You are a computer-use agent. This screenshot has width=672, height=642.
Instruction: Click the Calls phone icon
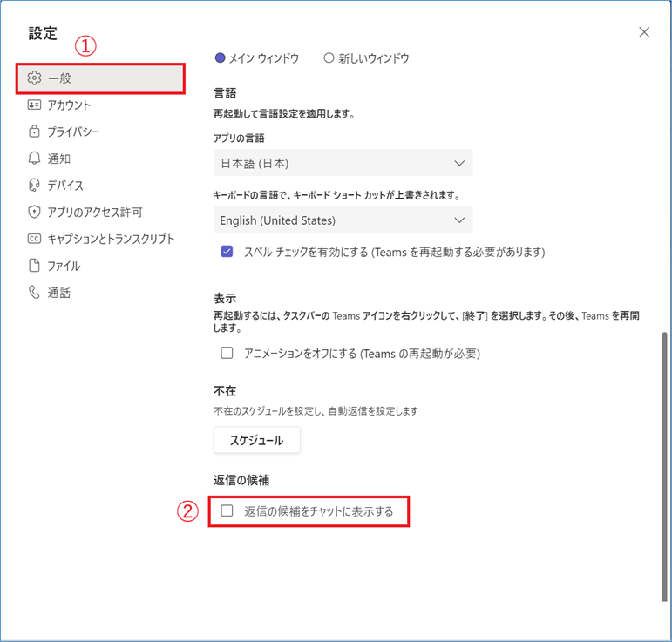click(x=35, y=293)
